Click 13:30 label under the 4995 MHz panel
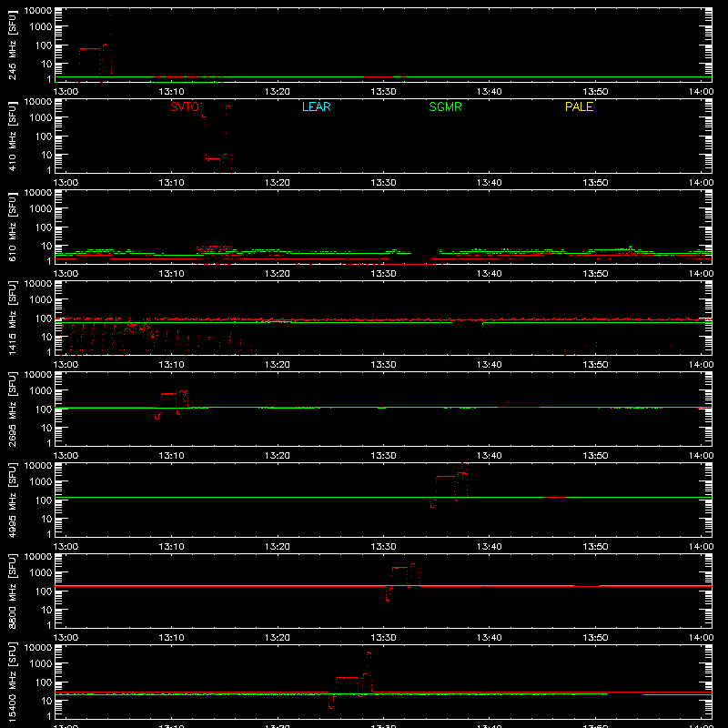Viewport: 728px width, 728px height. tap(383, 547)
